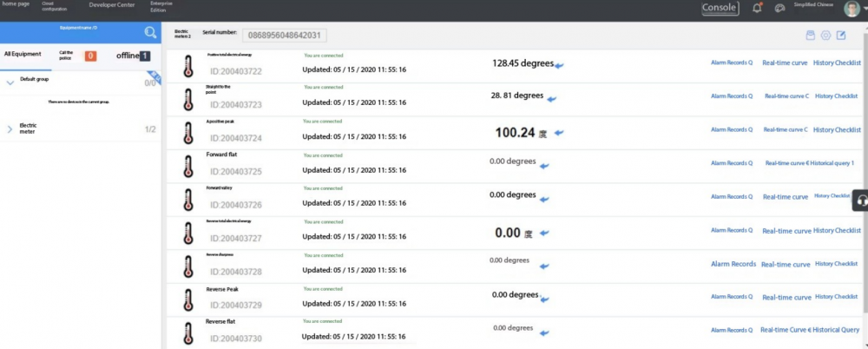The height and width of the screenshot is (349, 868).
Task: Click the equipment search magnifier icon
Action: 150,33
